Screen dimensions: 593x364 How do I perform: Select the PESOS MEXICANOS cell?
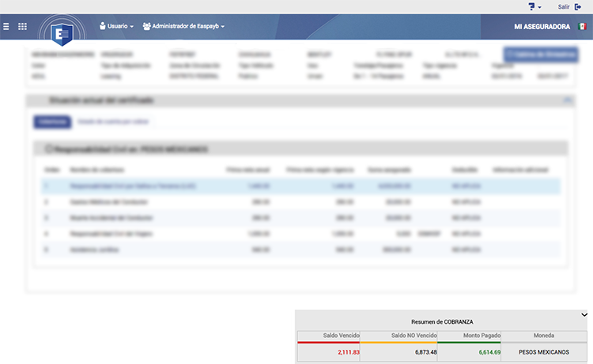click(x=544, y=352)
